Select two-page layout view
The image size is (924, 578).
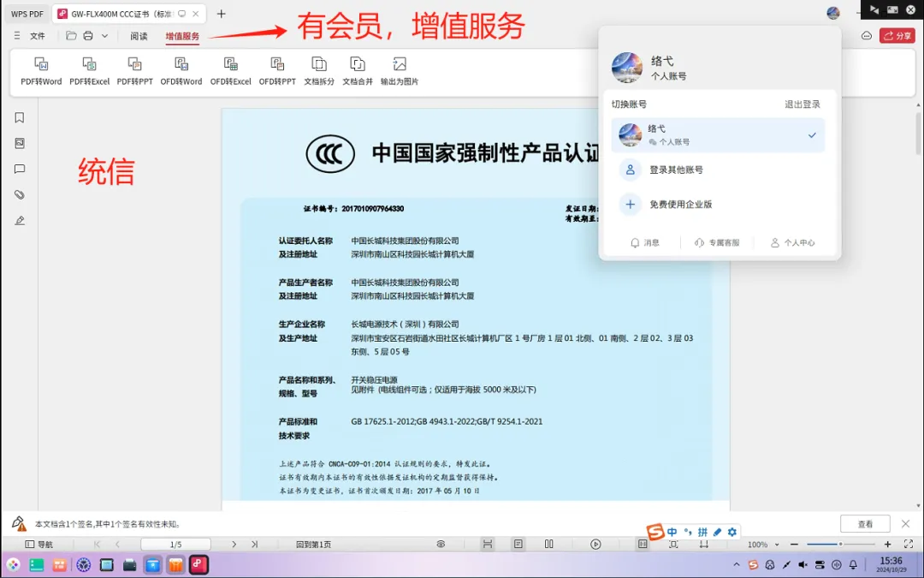click(548, 545)
